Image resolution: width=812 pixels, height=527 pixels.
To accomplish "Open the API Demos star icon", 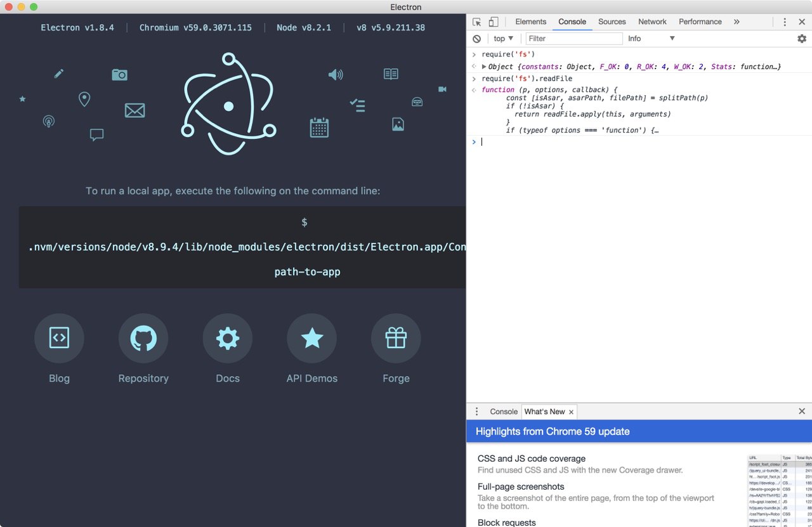I will (x=312, y=339).
